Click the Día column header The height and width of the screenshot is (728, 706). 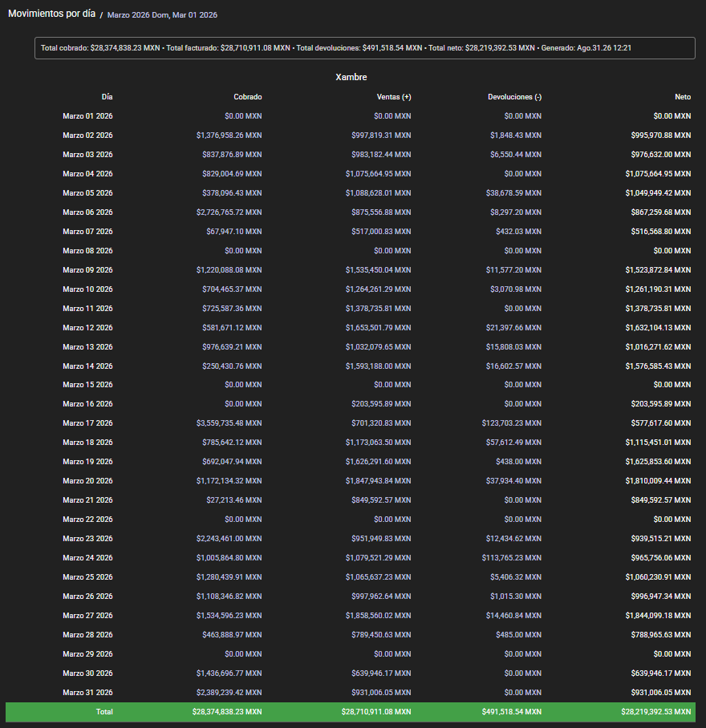[x=107, y=97]
